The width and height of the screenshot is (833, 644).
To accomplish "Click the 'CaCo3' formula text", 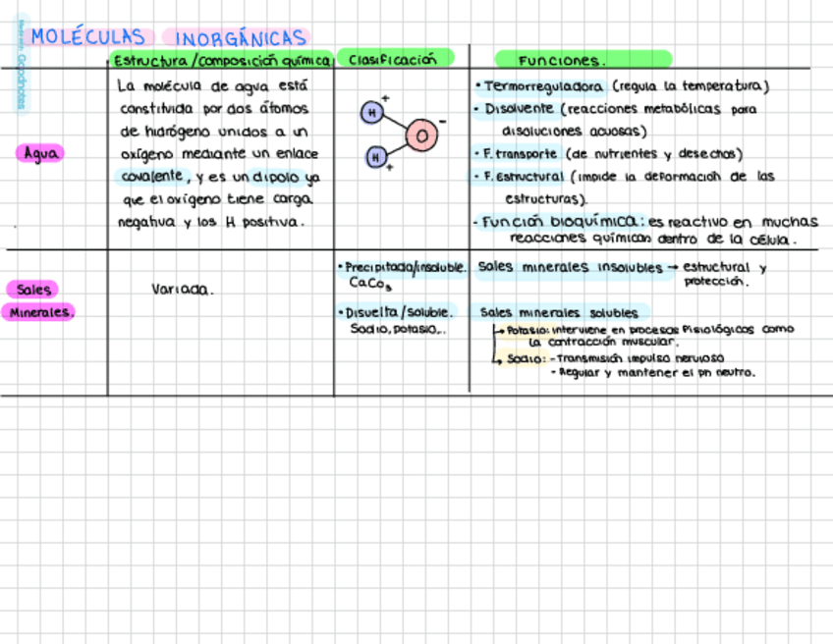I will tap(370, 284).
